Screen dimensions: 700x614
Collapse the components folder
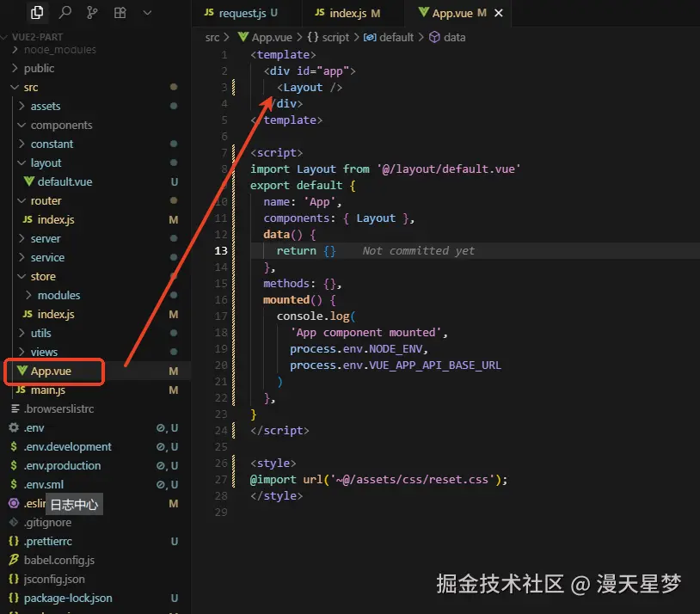[61, 125]
